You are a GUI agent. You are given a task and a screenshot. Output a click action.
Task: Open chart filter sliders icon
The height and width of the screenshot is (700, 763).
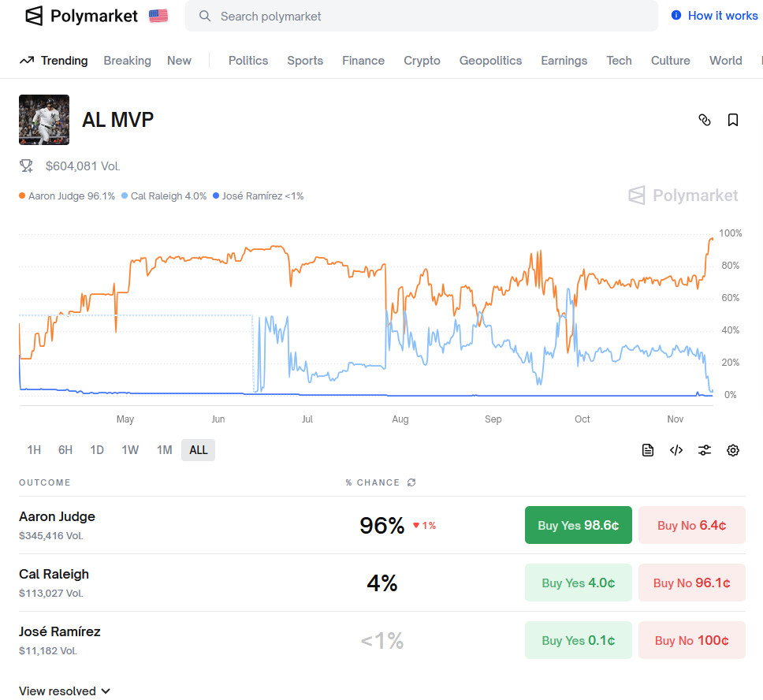pyautogui.click(x=705, y=450)
